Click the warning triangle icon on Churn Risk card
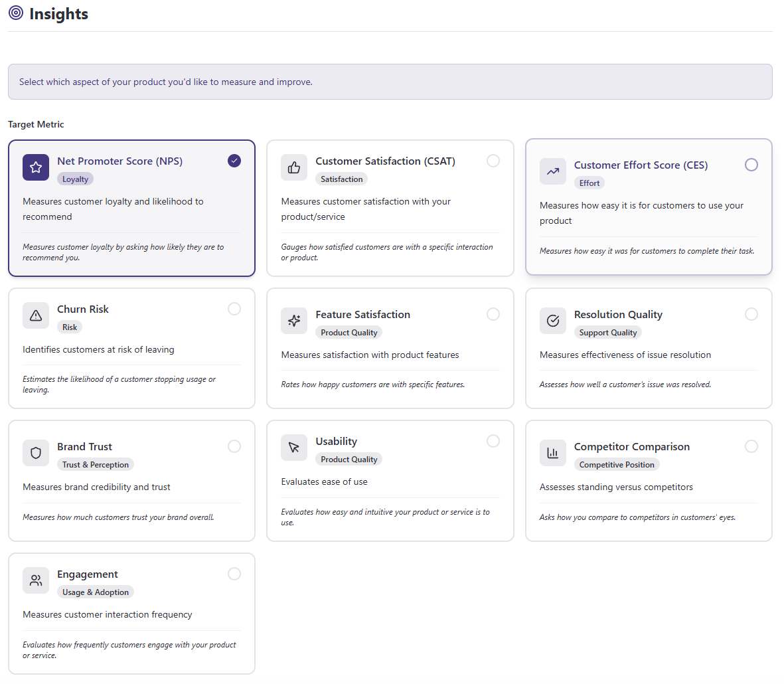The image size is (784, 684). (x=35, y=315)
